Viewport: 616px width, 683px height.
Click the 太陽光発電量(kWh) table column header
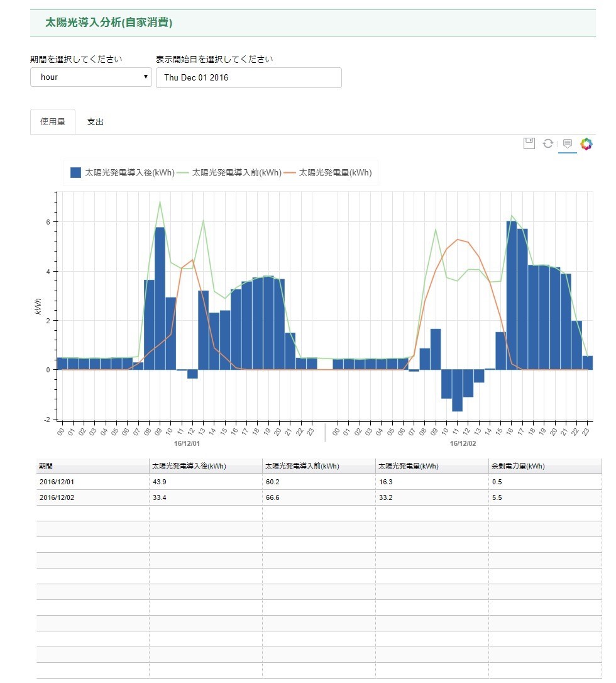tap(432, 466)
